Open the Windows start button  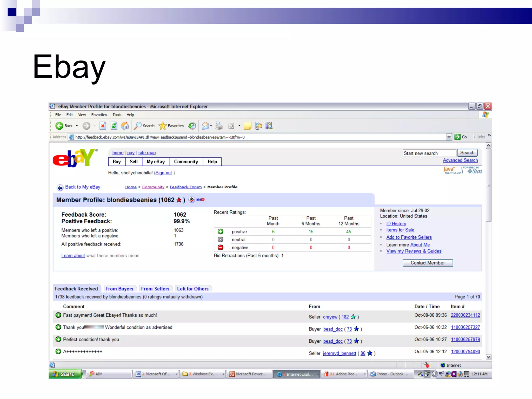pos(65,374)
